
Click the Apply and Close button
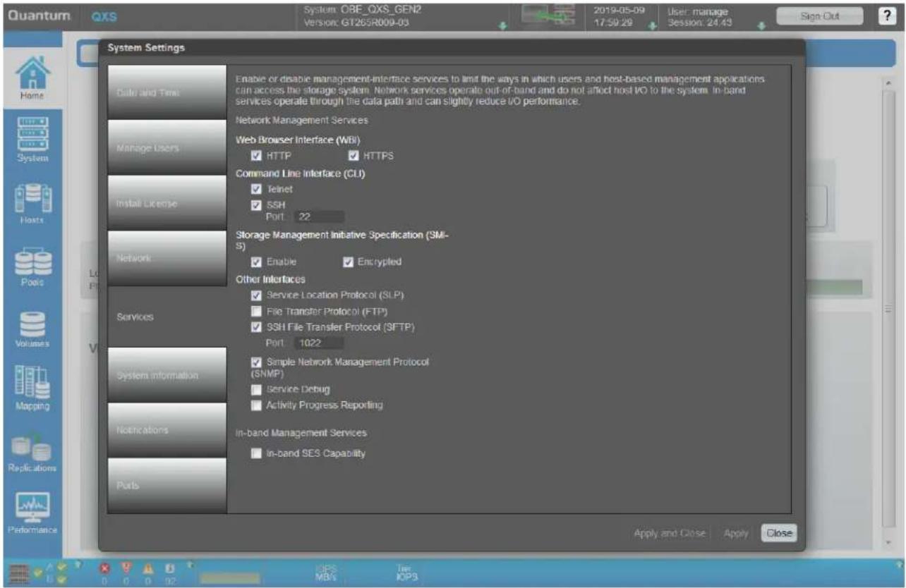(x=670, y=534)
